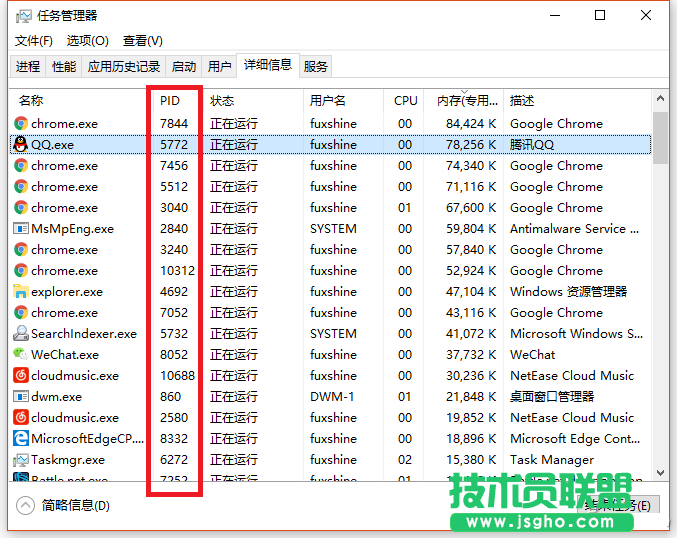Click WeChat.exe icon
This screenshot has width=677, height=538.
20,354
